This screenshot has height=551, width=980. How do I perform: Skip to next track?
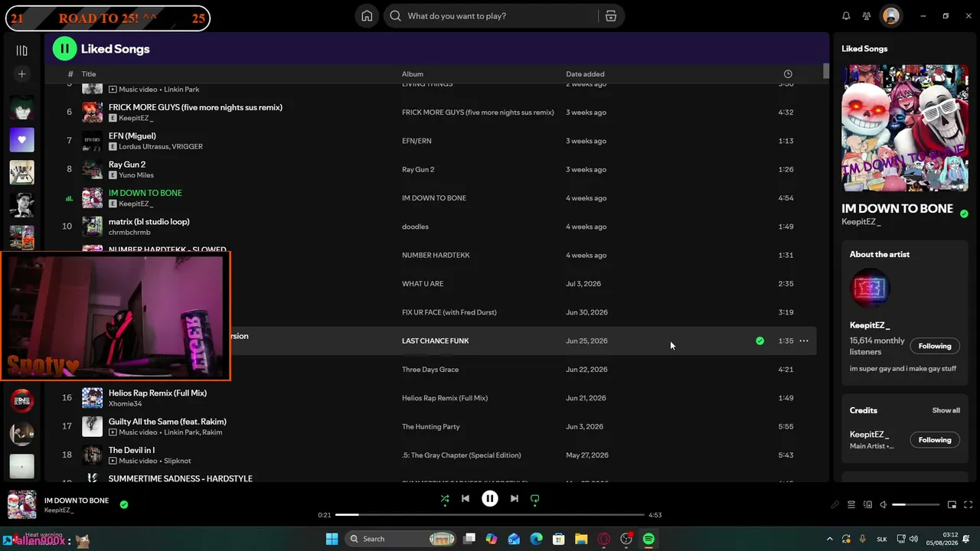(x=514, y=499)
